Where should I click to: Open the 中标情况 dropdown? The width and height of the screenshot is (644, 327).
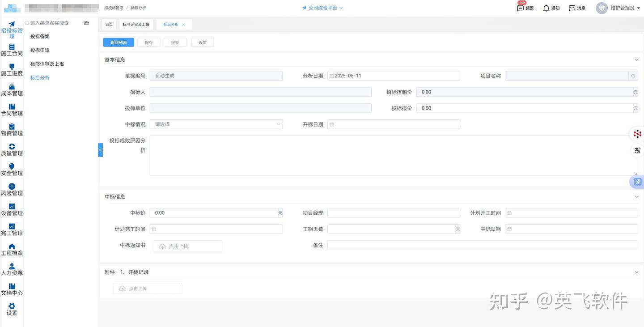(x=216, y=124)
